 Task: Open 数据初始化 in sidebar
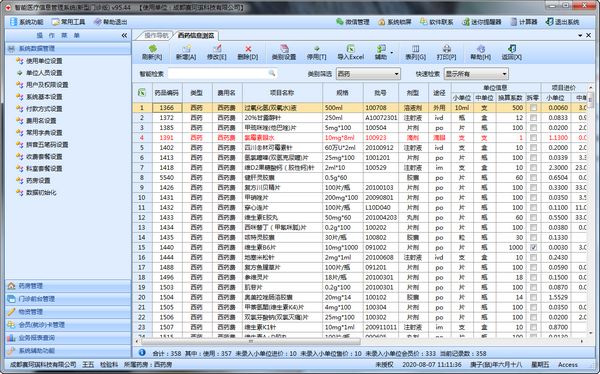[41, 193]
